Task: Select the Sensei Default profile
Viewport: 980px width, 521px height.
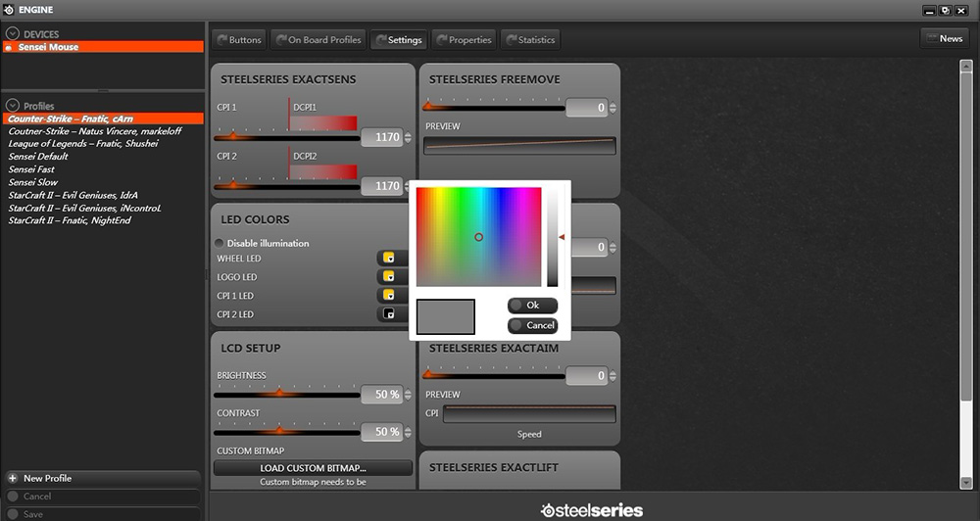Action: coord(38,156)
